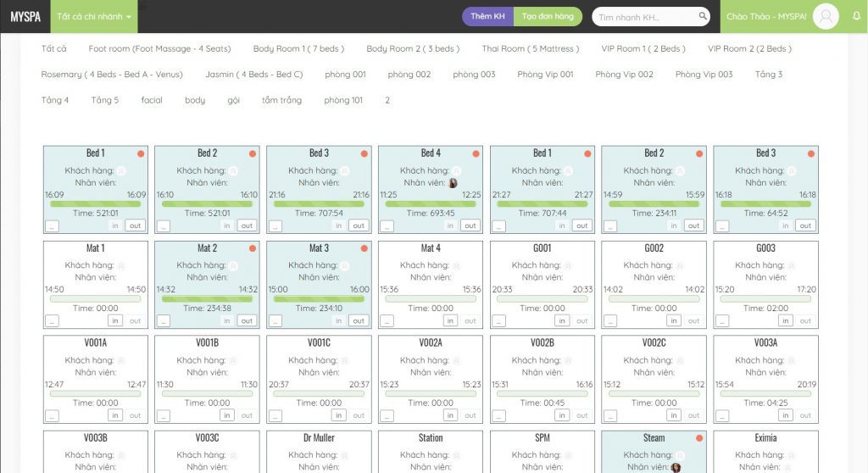868x473 pixels.
Task: Check in on the G003 card
Action: pos(785,320)
